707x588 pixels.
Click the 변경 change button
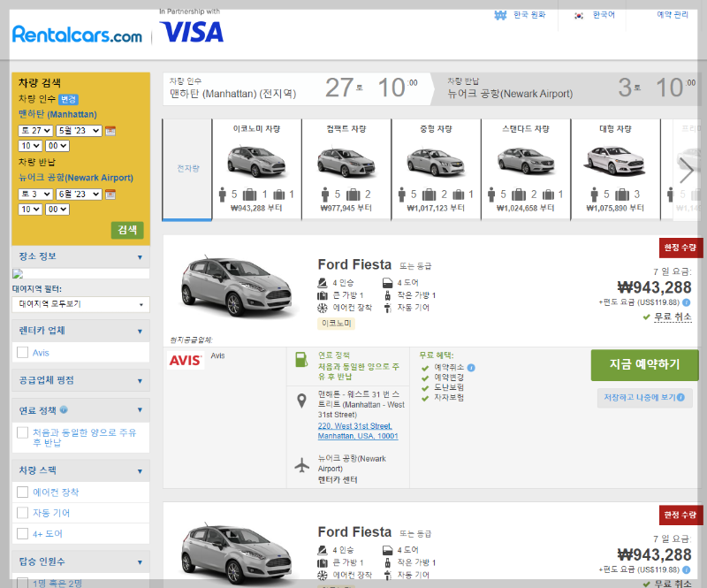69,99
